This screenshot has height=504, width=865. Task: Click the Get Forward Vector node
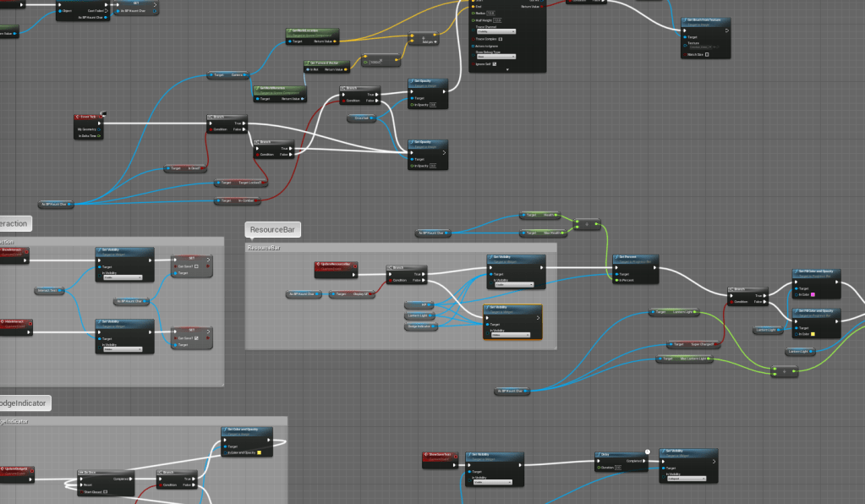tap(320, 63)
